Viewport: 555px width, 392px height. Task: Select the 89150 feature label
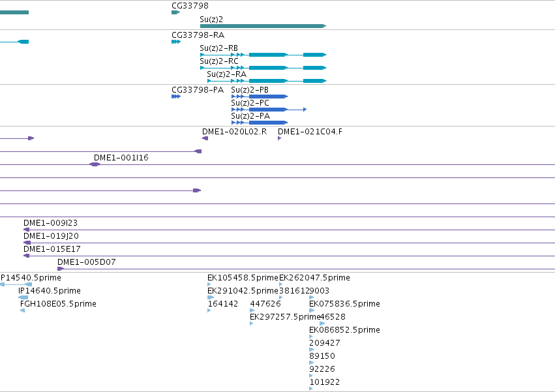click(x=322, y=356)
